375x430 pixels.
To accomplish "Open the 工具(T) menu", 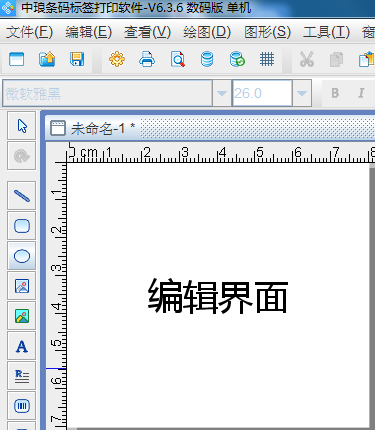I will (x=326, y=32).
